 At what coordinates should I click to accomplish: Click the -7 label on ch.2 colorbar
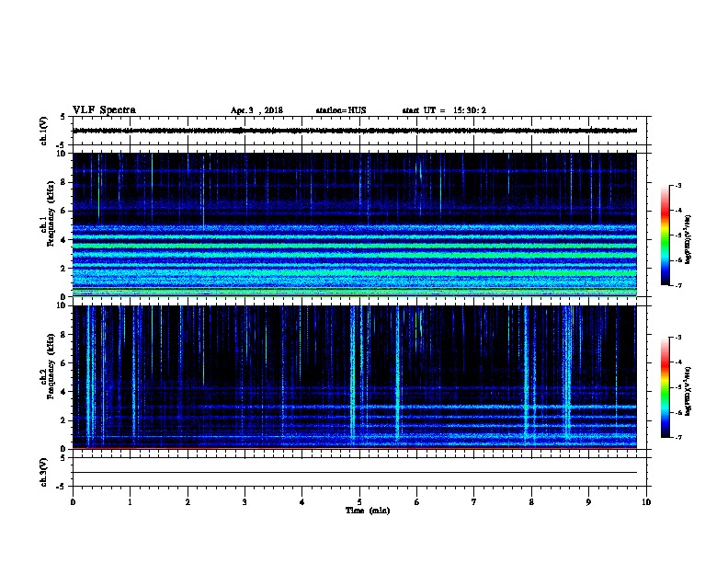[678, 438]
